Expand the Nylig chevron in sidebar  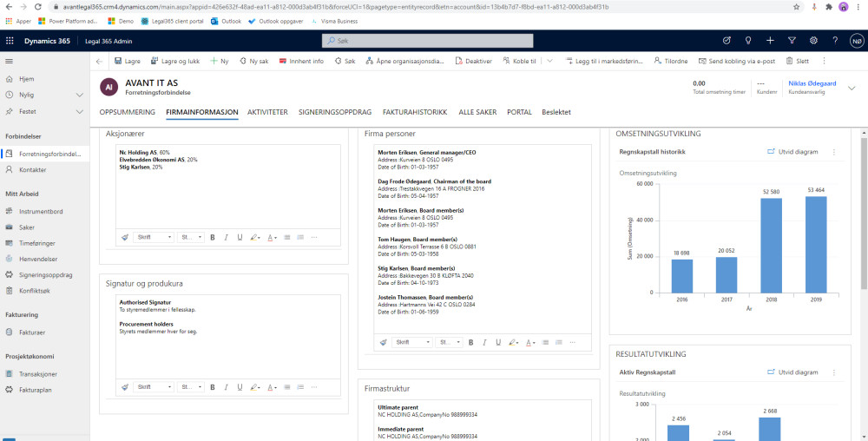[80, 95]
